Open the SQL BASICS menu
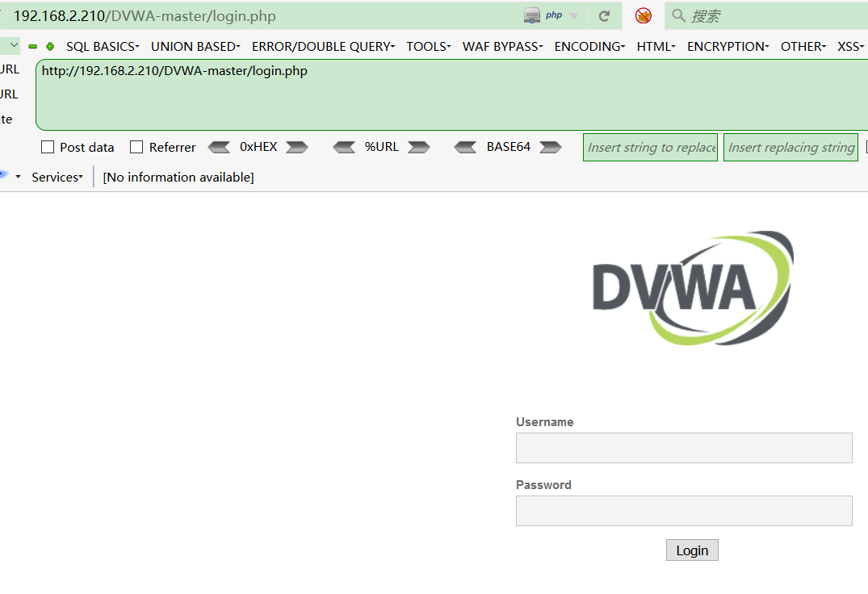868x594 pixels. click(103, 47)
